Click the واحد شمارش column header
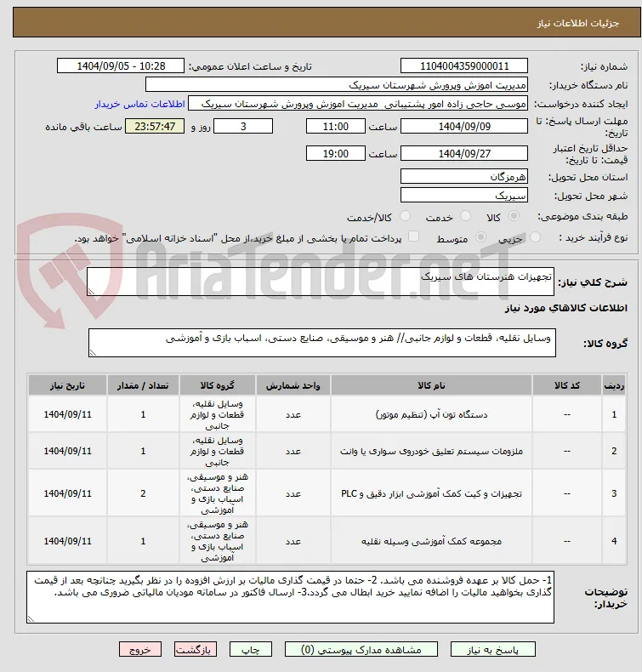Image resolution: width=642 pixels, height=672 pixels. [293, 385]
